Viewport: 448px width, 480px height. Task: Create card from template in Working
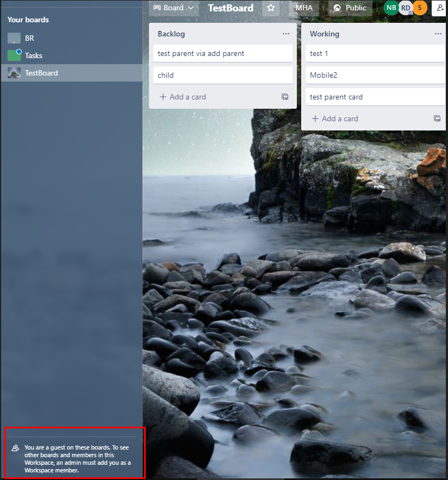point(437,119)
